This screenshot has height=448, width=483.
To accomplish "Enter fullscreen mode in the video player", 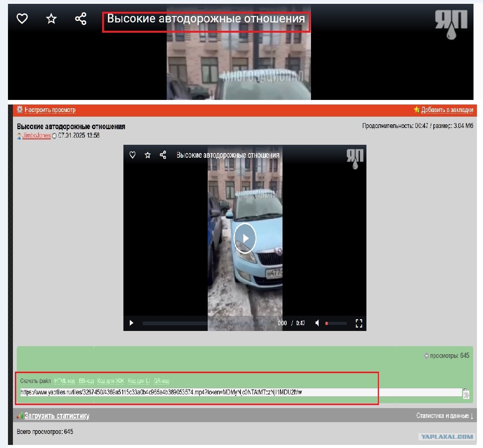I will [x=359, y=323].
